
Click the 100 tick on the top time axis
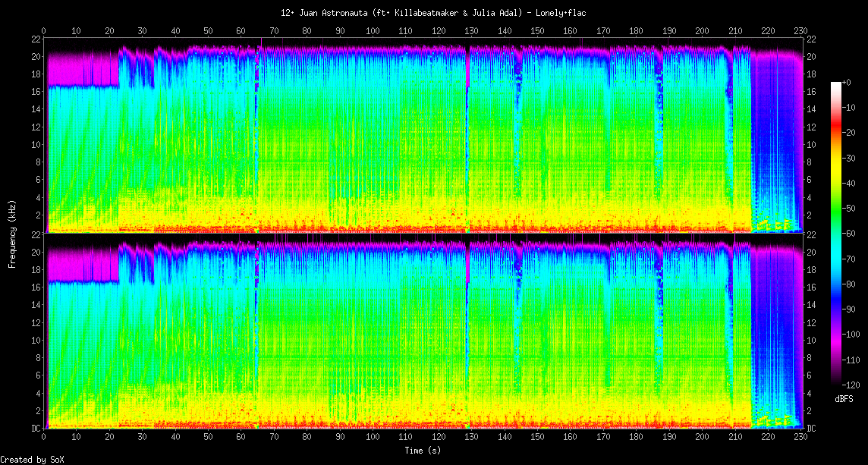pos(373,30)
